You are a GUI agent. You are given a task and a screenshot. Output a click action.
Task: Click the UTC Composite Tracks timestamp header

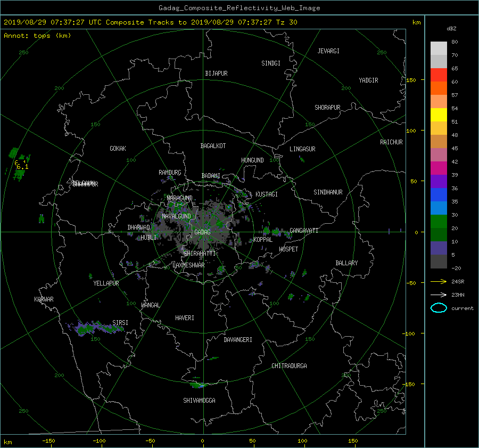pyautogui.click(x=150, y=22)
